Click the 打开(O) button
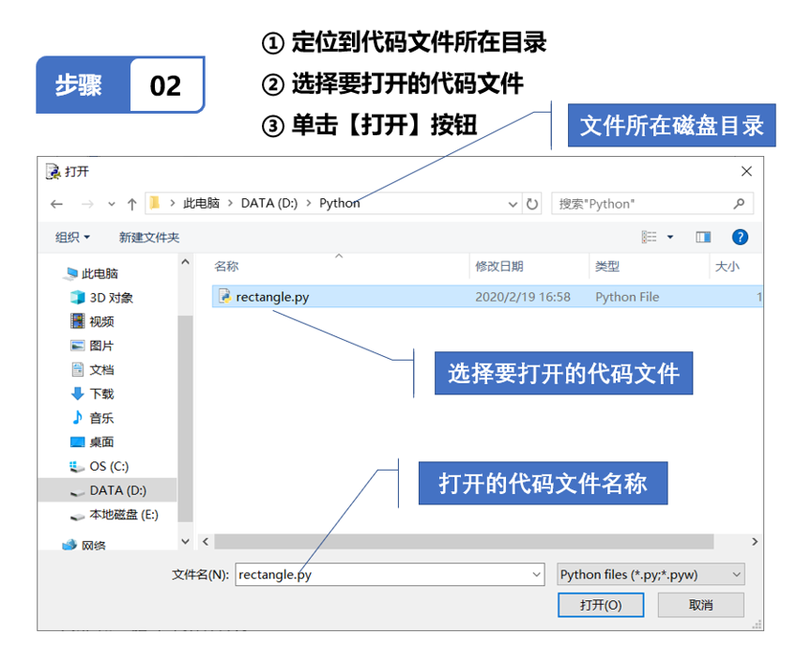812x650 pixels. 601,605
